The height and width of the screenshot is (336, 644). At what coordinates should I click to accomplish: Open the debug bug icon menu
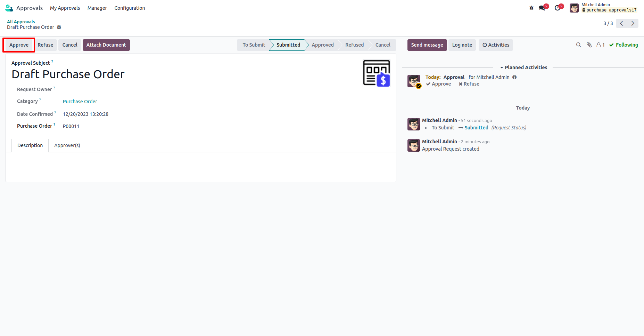[x=531, y=8]
